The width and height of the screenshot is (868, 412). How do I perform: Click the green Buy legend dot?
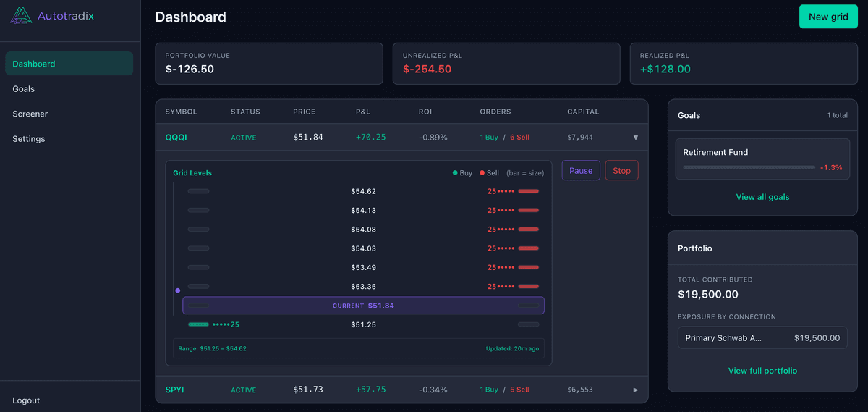tap(455, 173)
